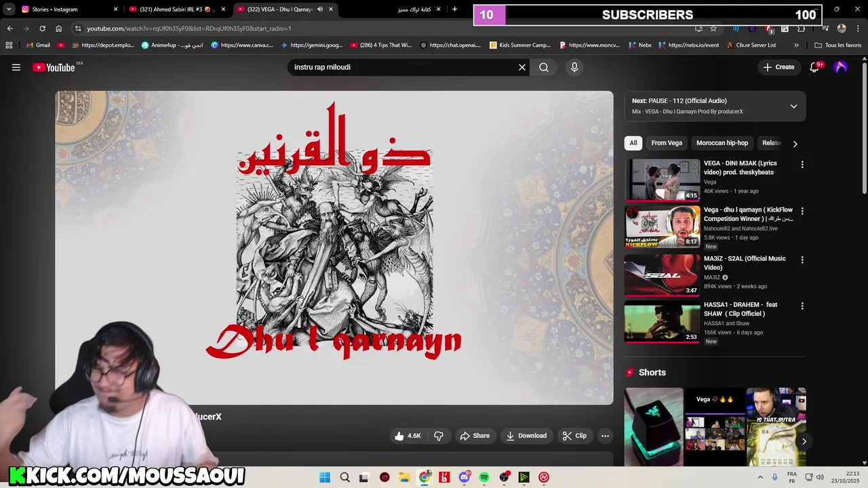Select the All filter chip

pyautogui.click(x=633, y=143)
